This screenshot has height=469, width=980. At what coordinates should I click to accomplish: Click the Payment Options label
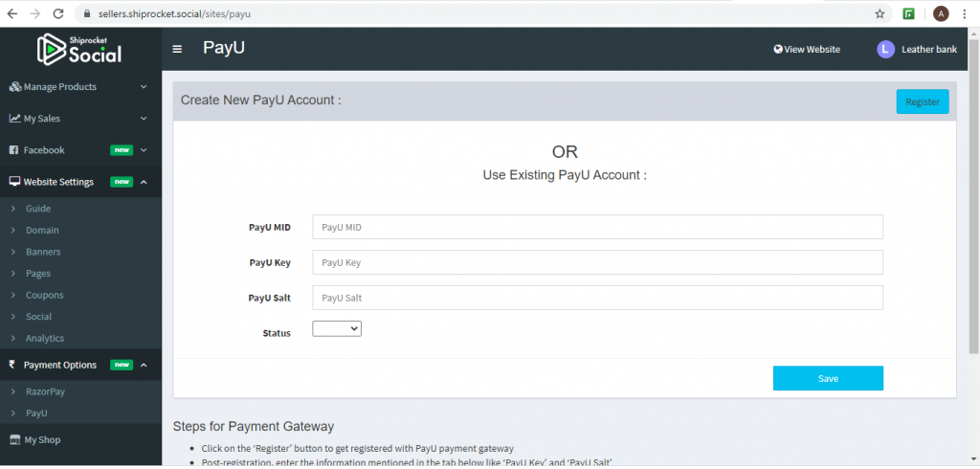point(60,365)
